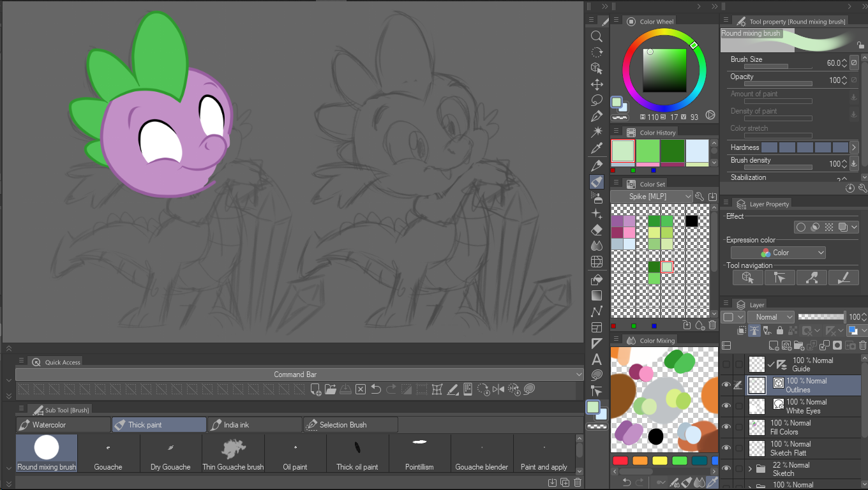Screen dimensions: 868x490
Task: Click the New raster layer icon
Action: point(774,346)
